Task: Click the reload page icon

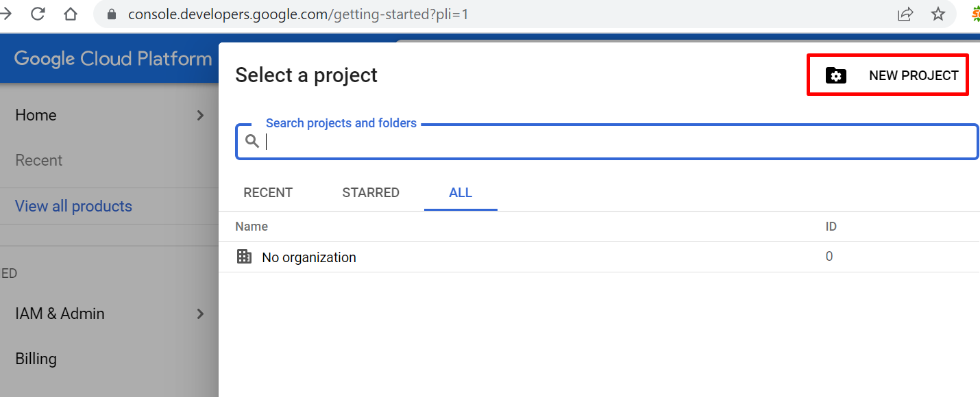Action: [x=38, y=14]
